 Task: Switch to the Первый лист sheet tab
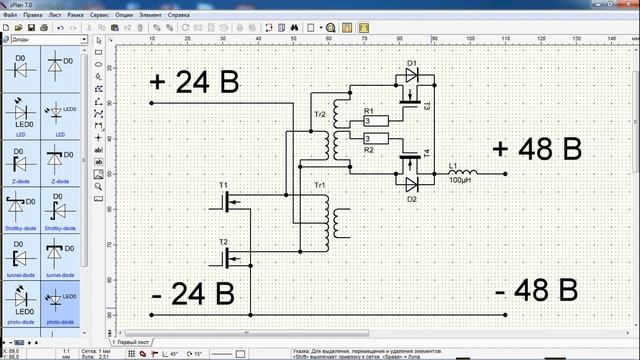coord(131,342)
